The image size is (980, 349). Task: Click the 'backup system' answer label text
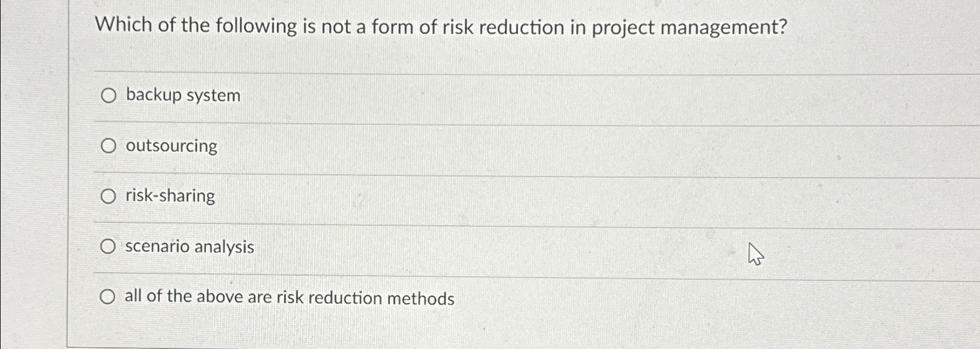point(183,95)
